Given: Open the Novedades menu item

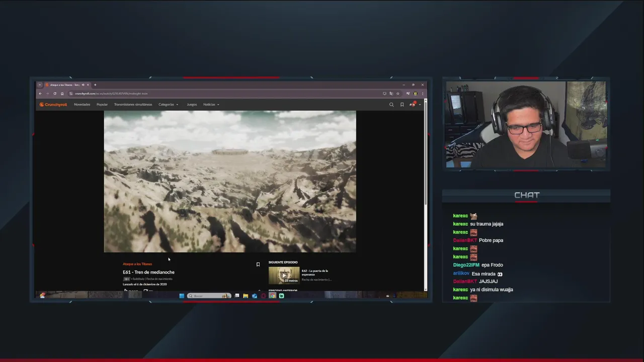Looking at the screenshot, I should [82, 105].
